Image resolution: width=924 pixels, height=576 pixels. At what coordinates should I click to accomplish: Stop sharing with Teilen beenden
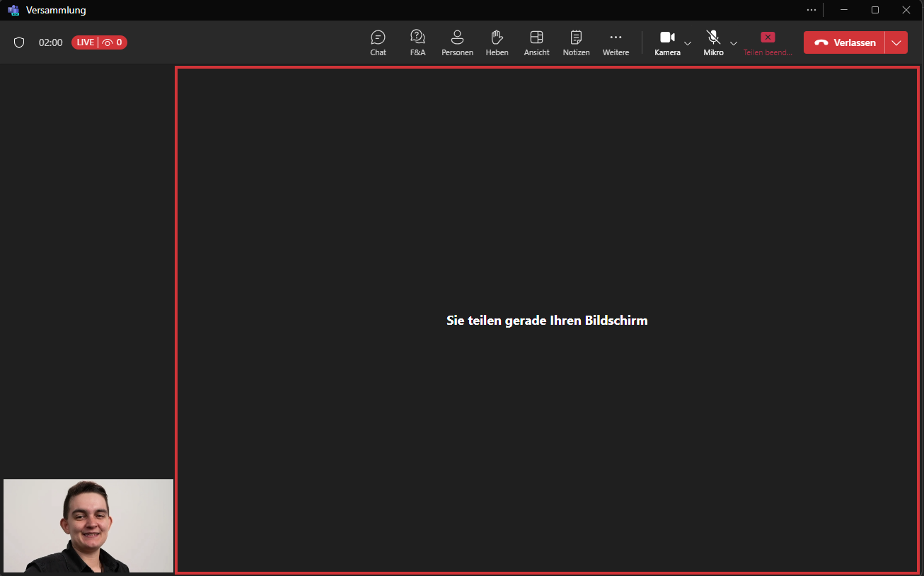(768, 42)
